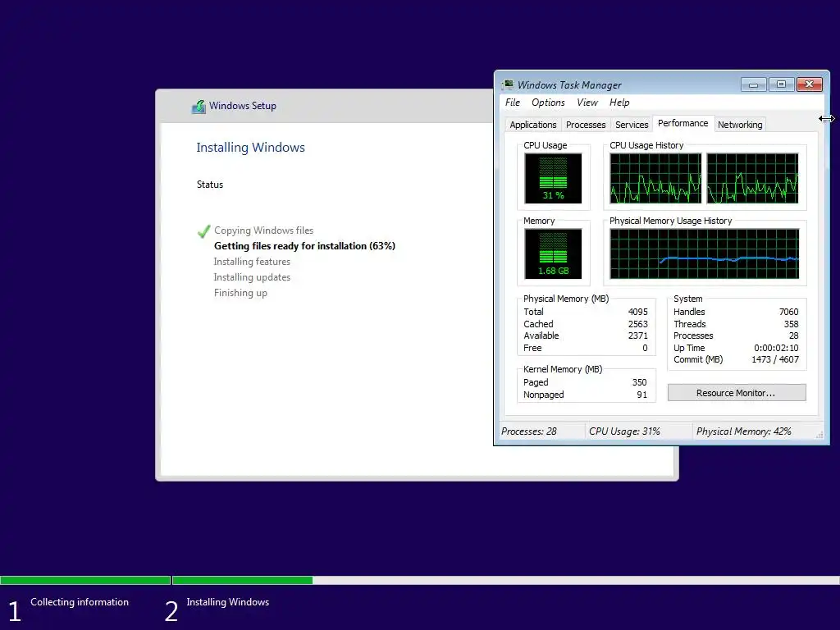The height and width of the screenshot is (630, 840).
Task: Click the Installing Windows progress bar segment
Action: click(505, 580)
